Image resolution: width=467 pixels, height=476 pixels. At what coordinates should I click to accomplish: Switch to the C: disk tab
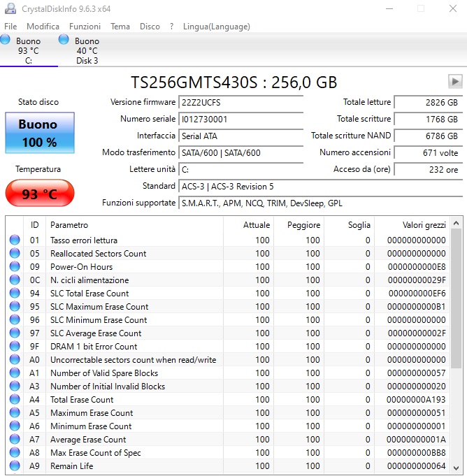(28, 50)
